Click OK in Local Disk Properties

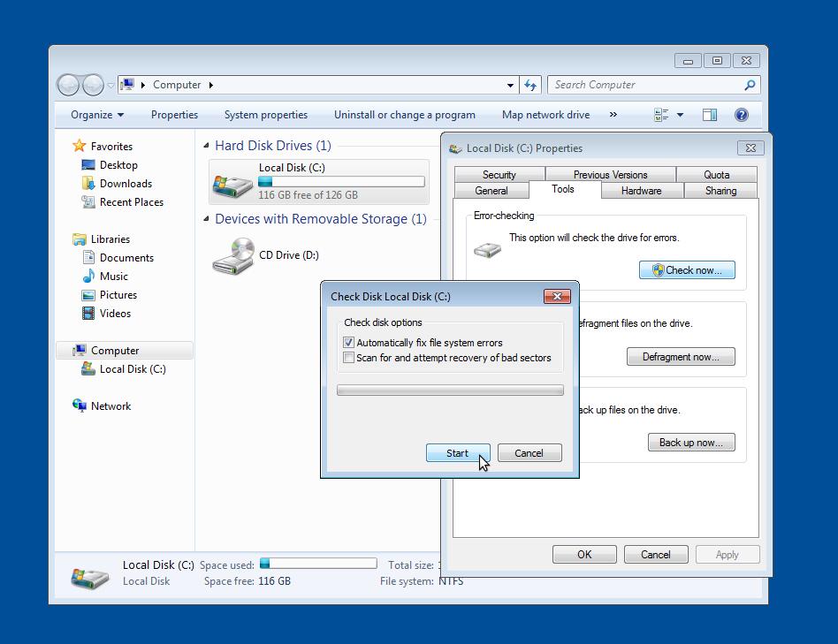point(584,554)
